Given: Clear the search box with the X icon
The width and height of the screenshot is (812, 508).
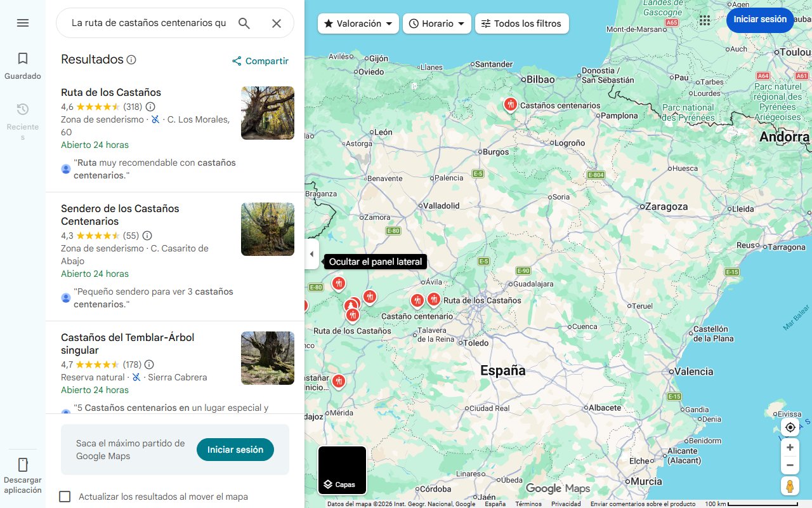Looking at the screenshot, I should coord(277,23).
